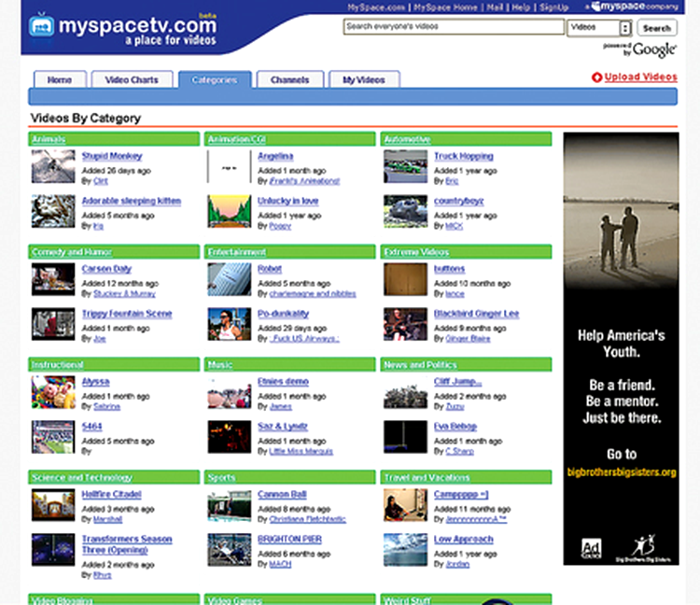The image size is (700, 605).
Task: Open the MySpace.com top link
Action: [x=376, y=7]
